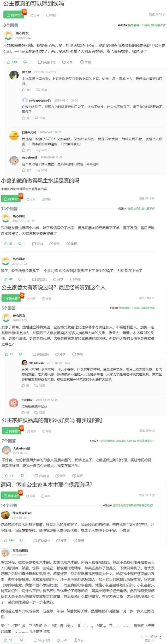Reply to cn#aappLpaaGV's comment
The image size is (167, 644).
click(x=40, y=118)
